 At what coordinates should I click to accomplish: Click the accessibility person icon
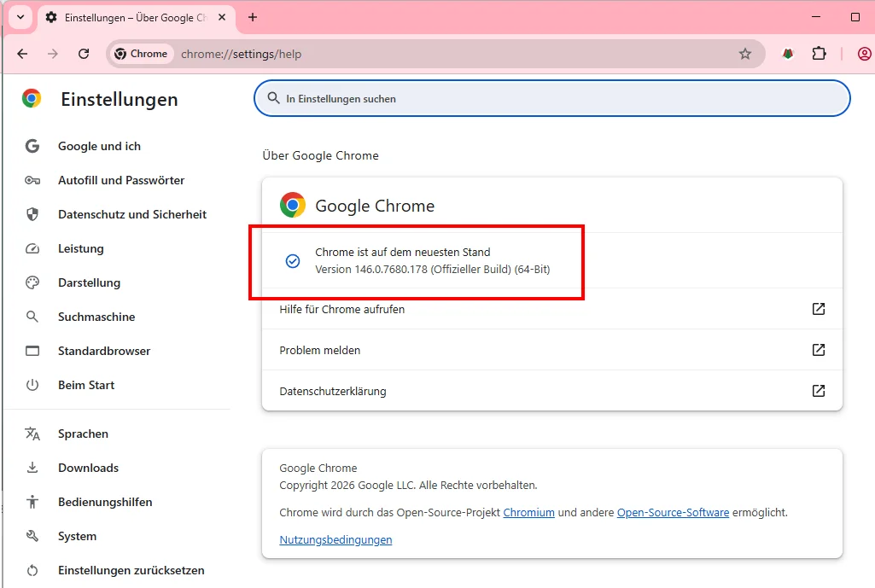tap(32, 502)
